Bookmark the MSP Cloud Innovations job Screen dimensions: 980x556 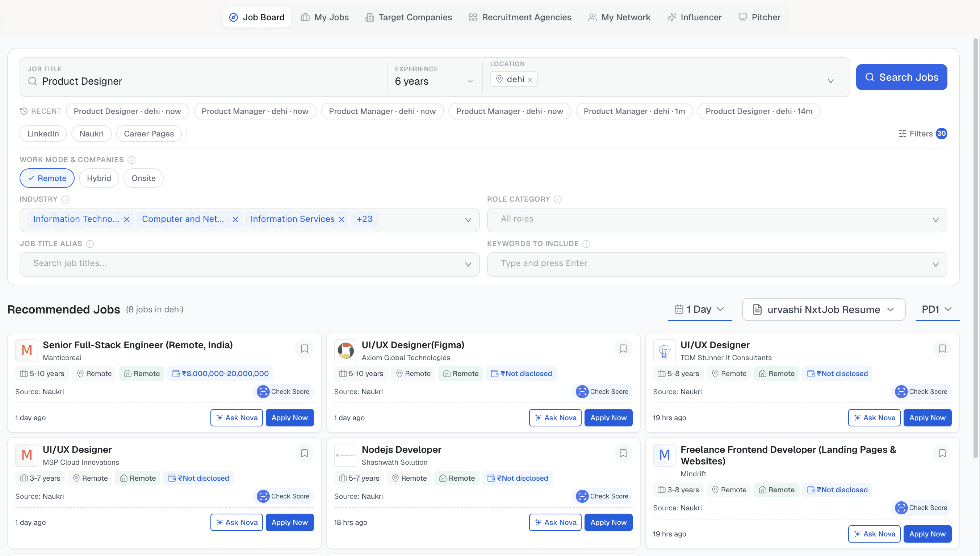pyautogui.click(x=304, y=453)
